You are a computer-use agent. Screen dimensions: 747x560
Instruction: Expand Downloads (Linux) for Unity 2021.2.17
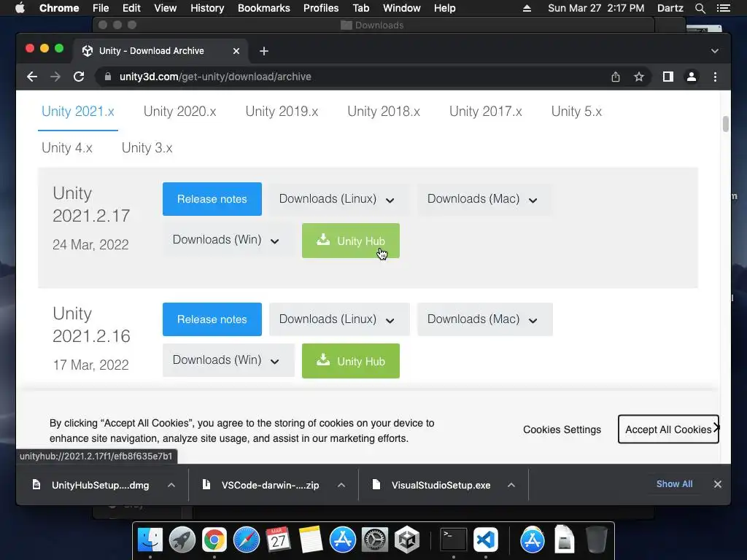[x=339, y=199]
